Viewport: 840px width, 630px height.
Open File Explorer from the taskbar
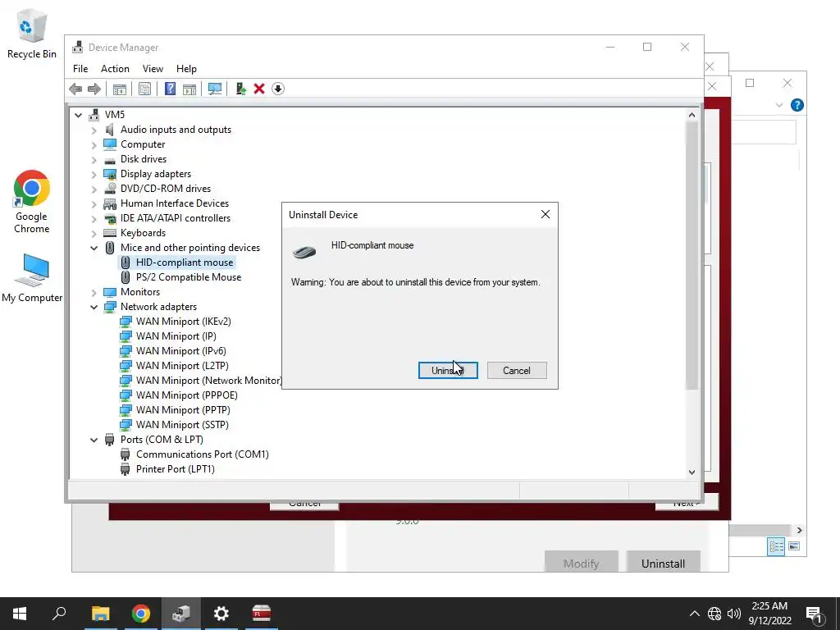(100, 614)
